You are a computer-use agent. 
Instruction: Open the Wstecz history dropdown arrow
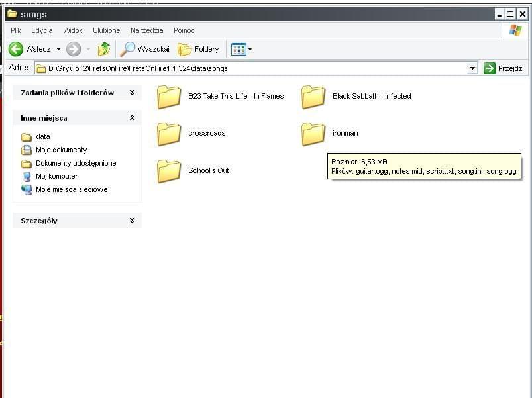point(59,50)
